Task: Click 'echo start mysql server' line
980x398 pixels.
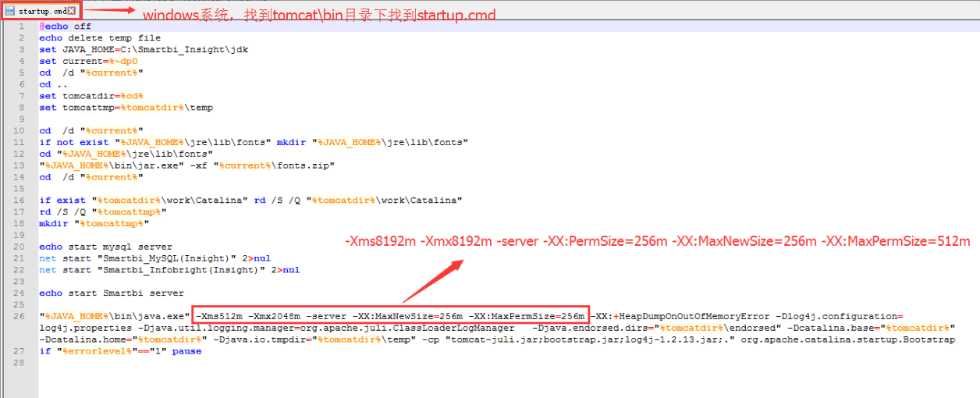Action: tap(106, 247)
